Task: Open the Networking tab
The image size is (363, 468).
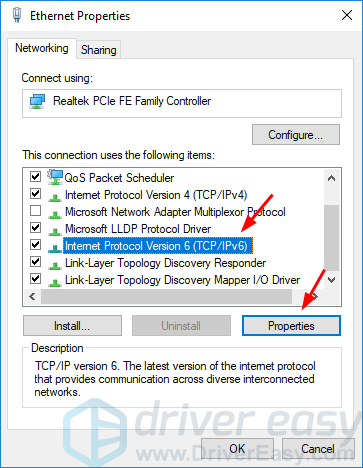Action: (x=42, y=48)
